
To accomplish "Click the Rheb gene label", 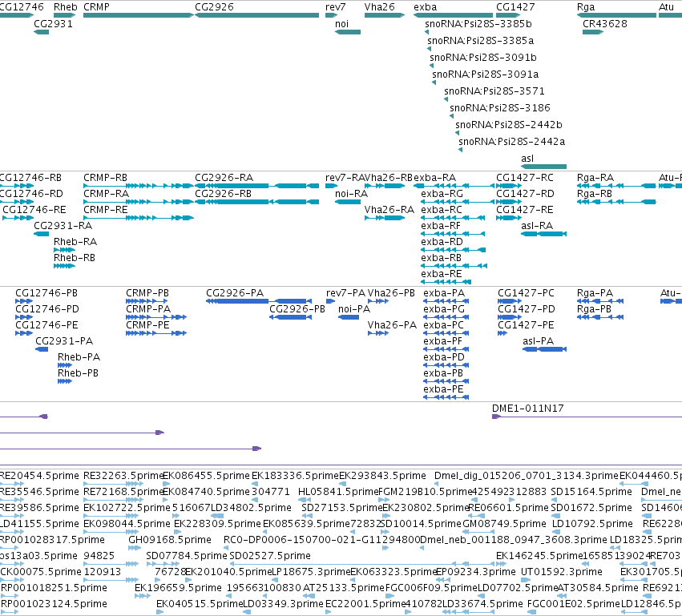I will tap(65, 7).
